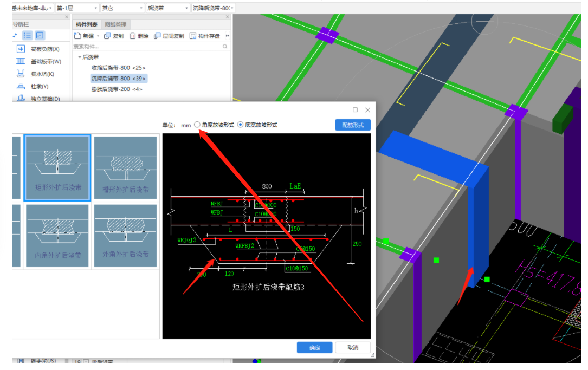Click the WKFBJ2 rebar label
588x370 pixels.
click(244, 246)
